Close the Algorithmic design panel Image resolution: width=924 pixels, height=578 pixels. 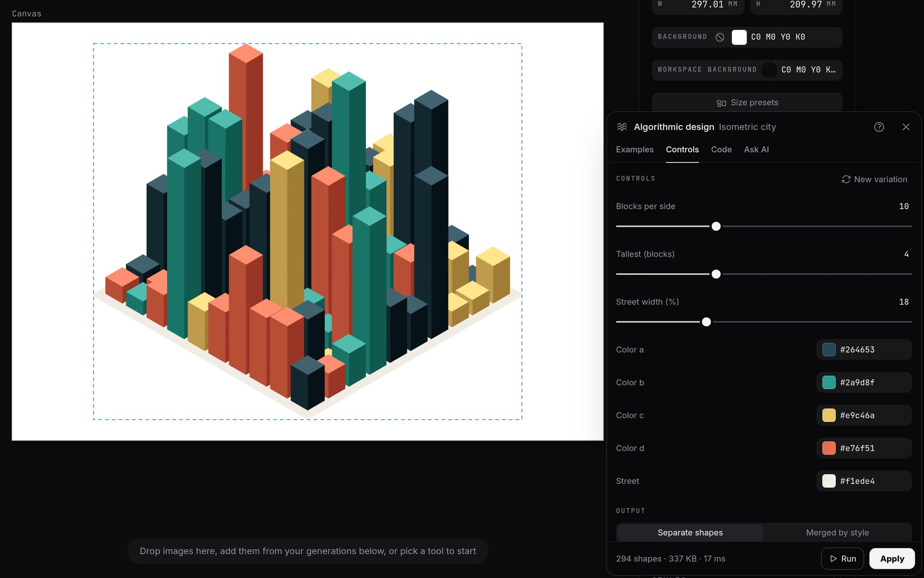[906, 127]
